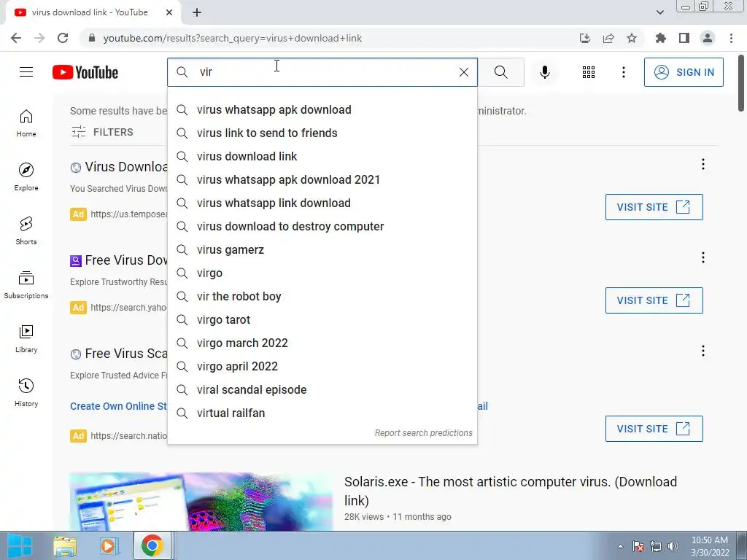This screenshot has width=747, height=560.
Task: Open the YouTube hamburger guide menu
Action: pos(26,72)
